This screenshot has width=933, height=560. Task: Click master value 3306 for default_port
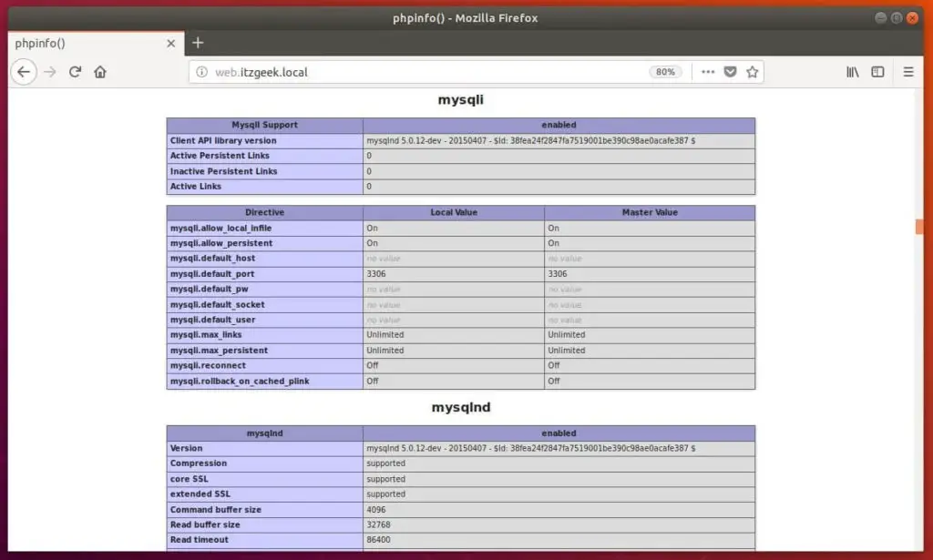click(x=558, y=274)
